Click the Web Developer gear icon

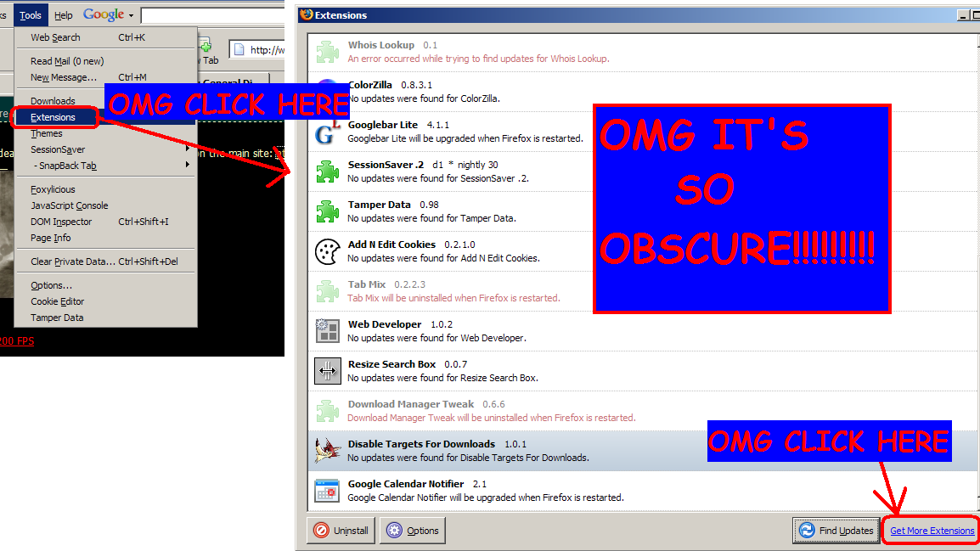tap(328, 331)
